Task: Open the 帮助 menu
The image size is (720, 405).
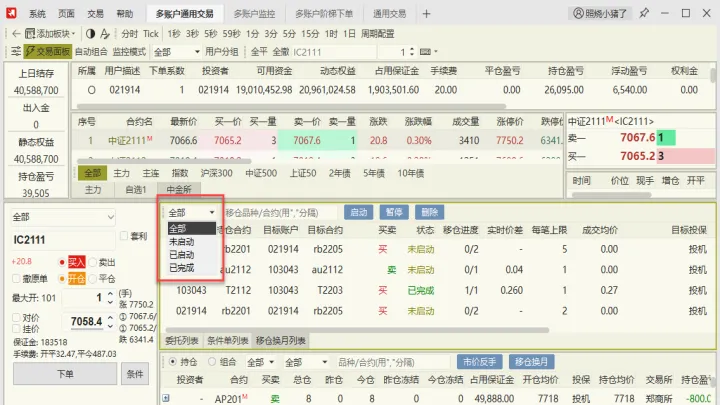Action: [x=124, y=14]
